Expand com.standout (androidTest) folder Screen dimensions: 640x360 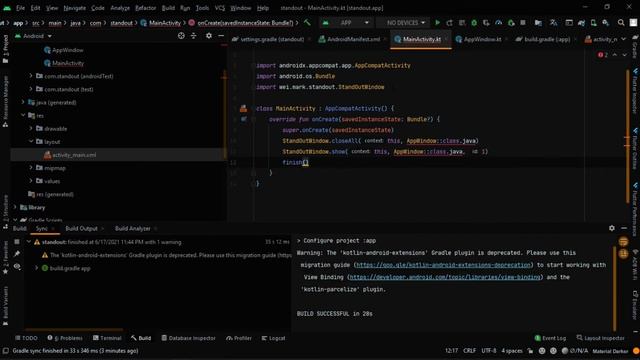(x=31, y=76)
